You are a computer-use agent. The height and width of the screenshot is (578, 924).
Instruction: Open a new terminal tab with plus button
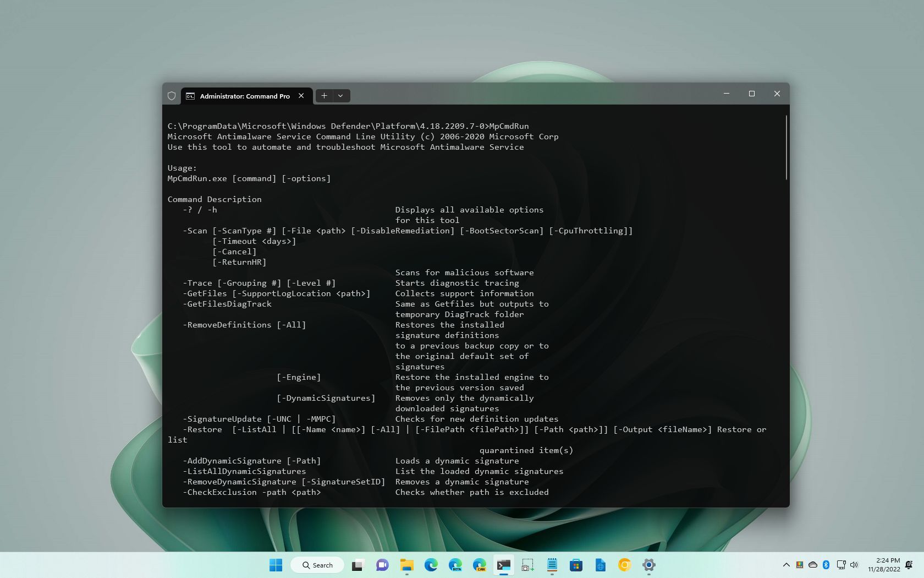tap(324, 96)
